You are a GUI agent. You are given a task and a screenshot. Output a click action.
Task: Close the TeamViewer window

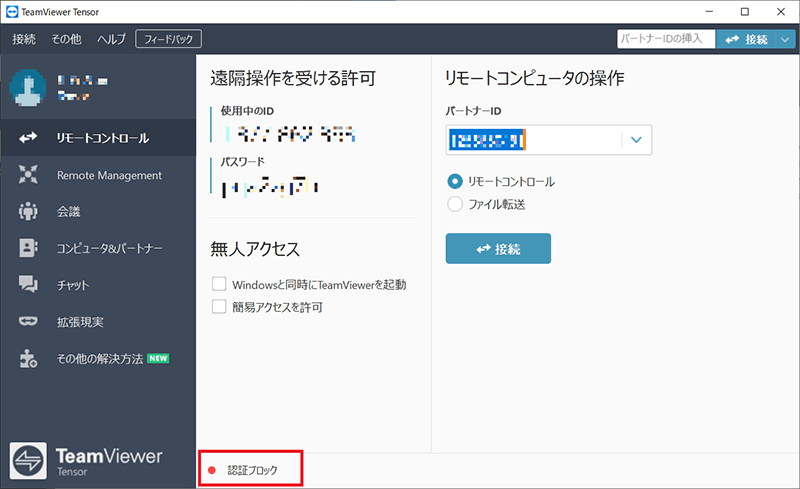781,12
